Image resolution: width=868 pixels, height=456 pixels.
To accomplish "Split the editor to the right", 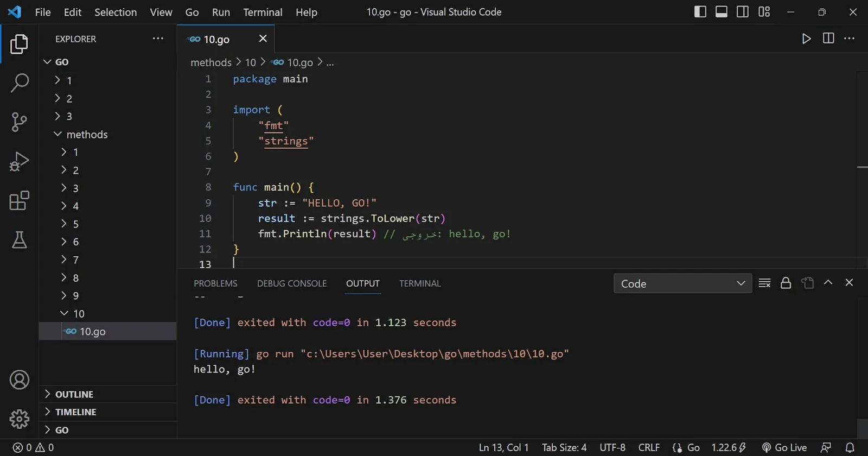I will pyautogui.click(x=828, y=39).
